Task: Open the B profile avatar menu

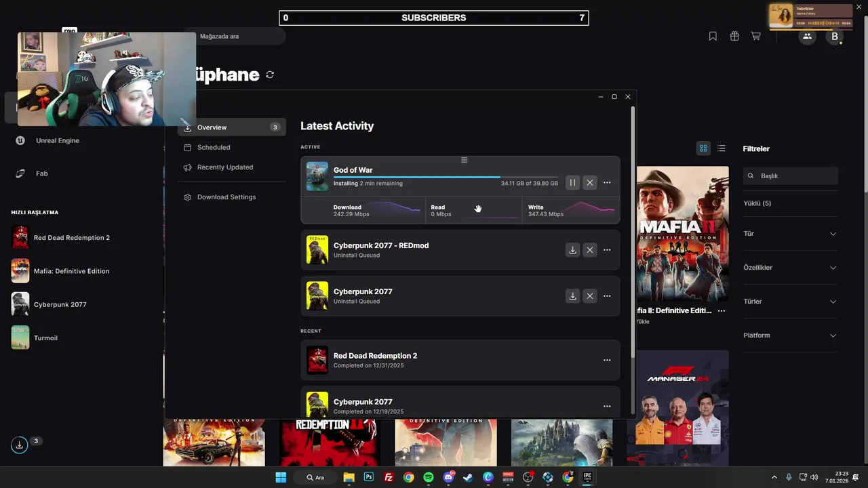Action: pyautogui.click(x=835, y=37)
